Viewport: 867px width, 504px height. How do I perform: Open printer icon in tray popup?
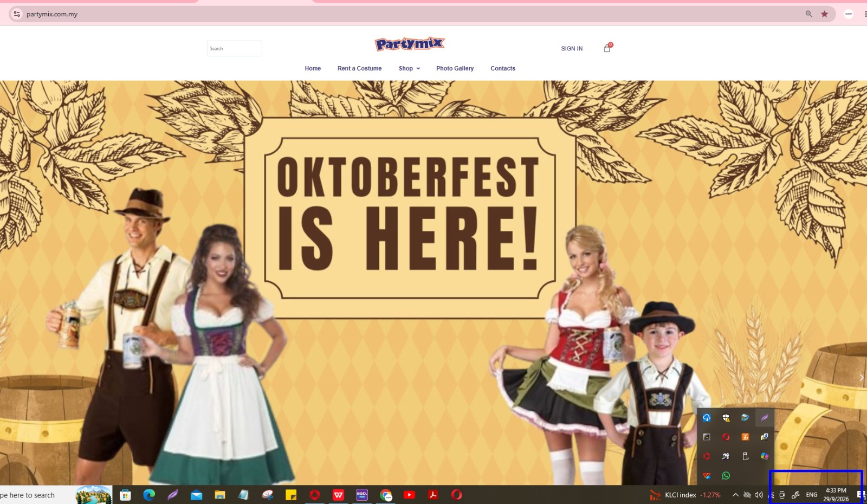coord(726,456)
